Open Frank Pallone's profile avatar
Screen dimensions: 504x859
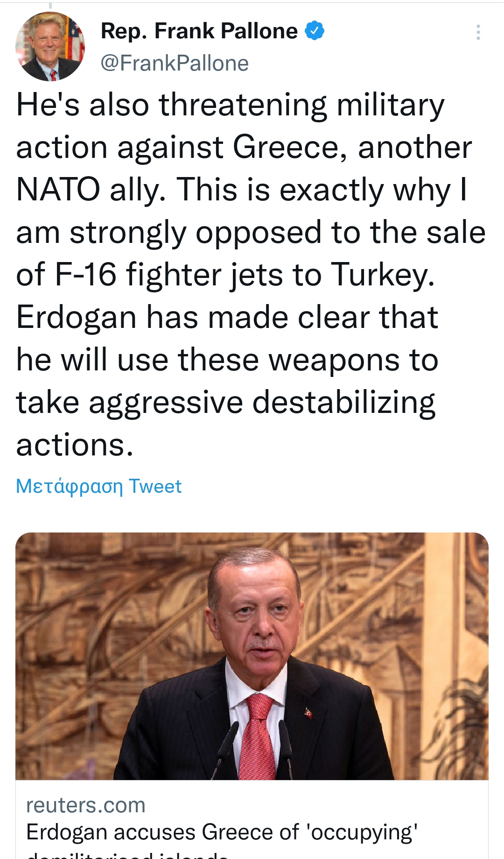click(x=50, y=47)
